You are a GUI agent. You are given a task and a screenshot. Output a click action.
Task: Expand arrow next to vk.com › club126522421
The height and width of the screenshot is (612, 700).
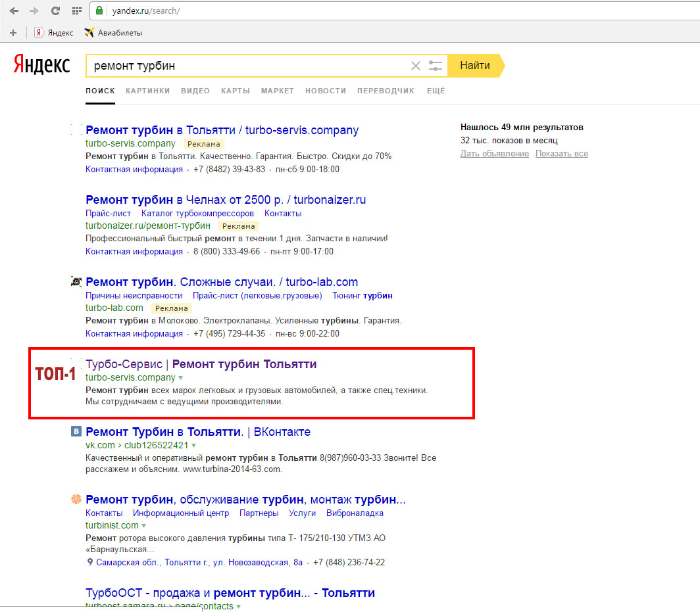click(x=193, y=446)
